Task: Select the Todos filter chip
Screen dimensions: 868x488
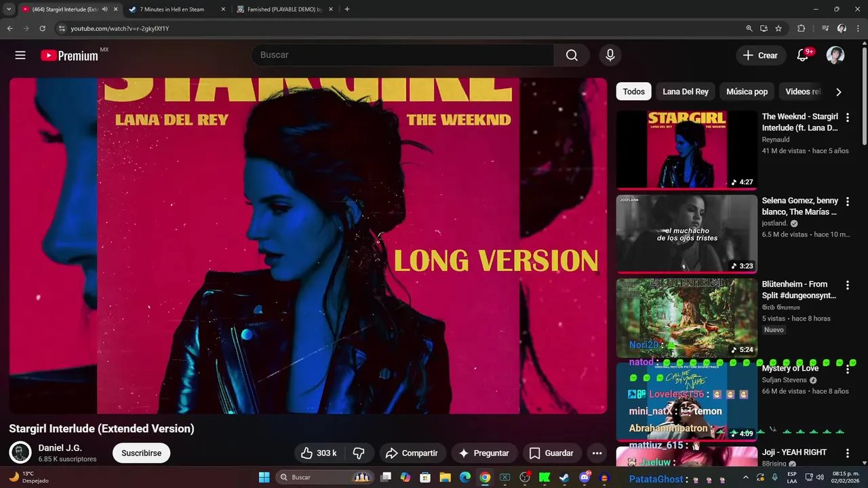Action: (634, 91)
